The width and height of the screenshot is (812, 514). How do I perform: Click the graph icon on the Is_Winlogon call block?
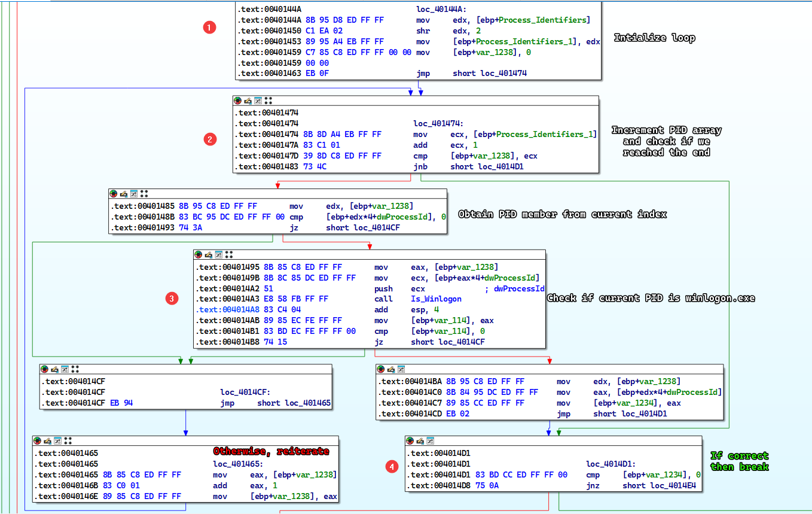pyautogui.click(x=218, y=255)
